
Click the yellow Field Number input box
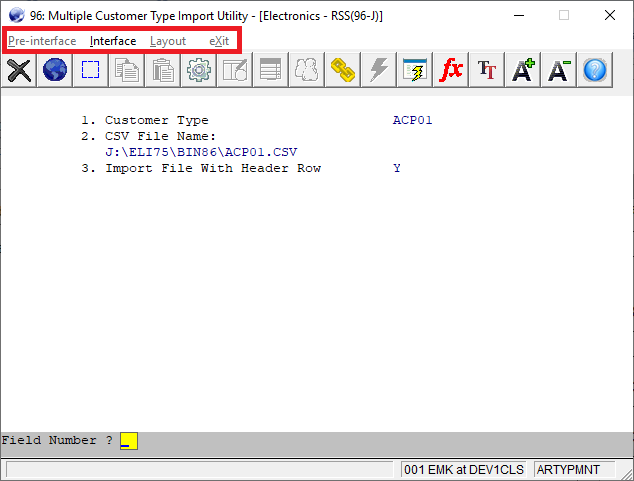point(129,441)
